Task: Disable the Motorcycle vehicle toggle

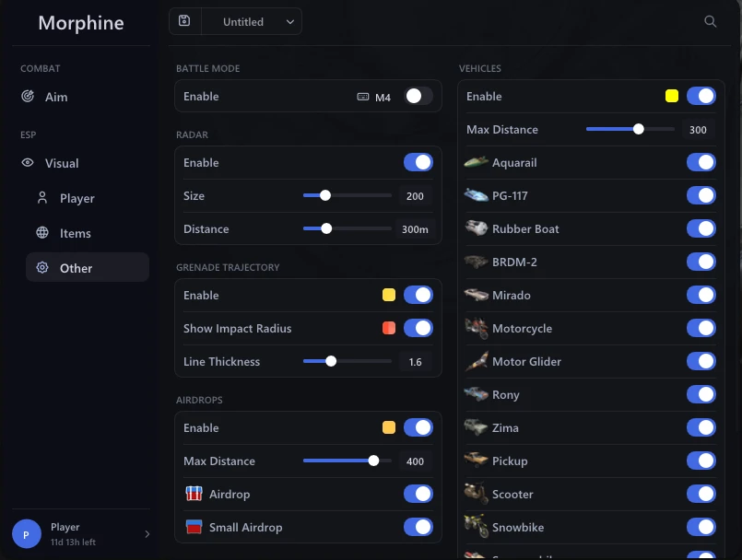Action: coord(701,328)
